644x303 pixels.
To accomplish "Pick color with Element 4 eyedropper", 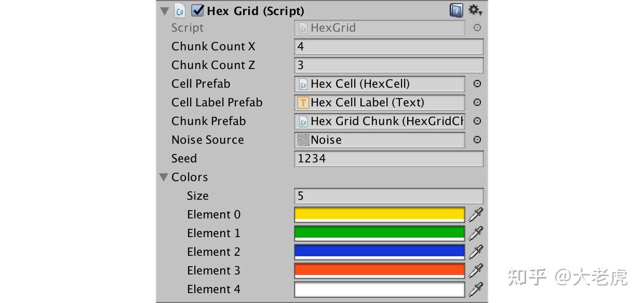I will click(476, 289).
